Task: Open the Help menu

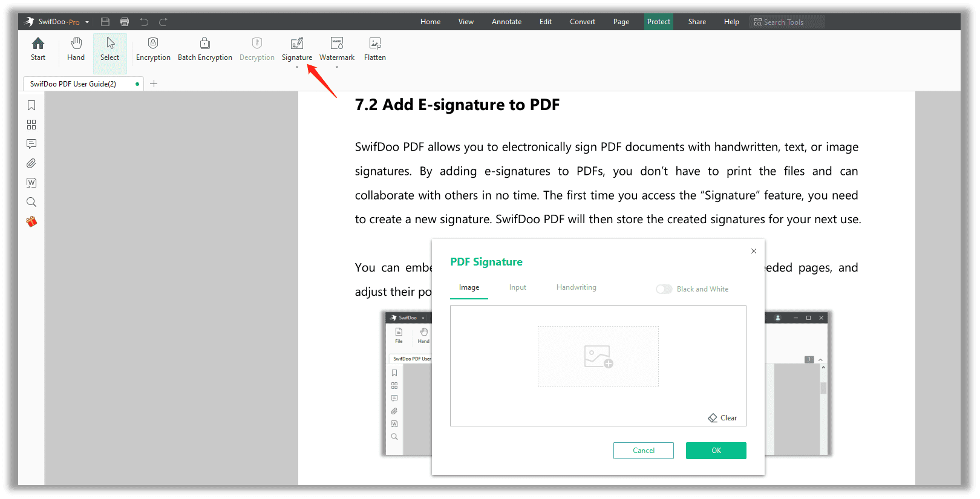Action: pos(731,22)
